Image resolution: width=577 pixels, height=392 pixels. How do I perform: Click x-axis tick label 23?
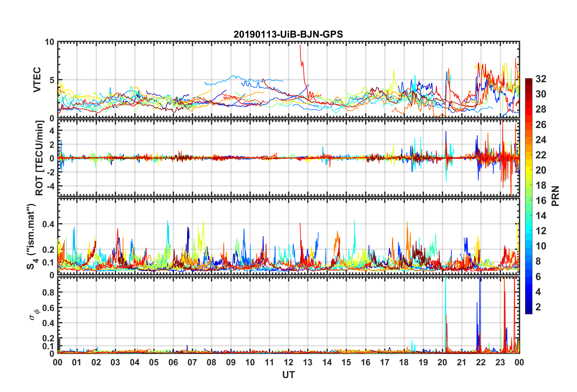tap(500, 362)
